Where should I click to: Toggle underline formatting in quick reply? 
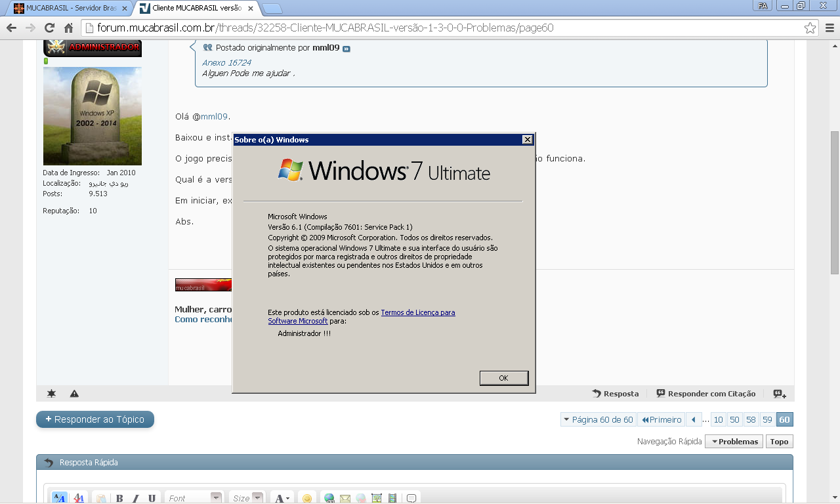[152, 499]
